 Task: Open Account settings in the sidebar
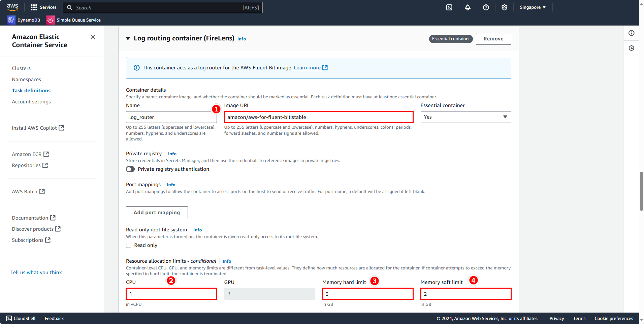(x=31, y=102)
